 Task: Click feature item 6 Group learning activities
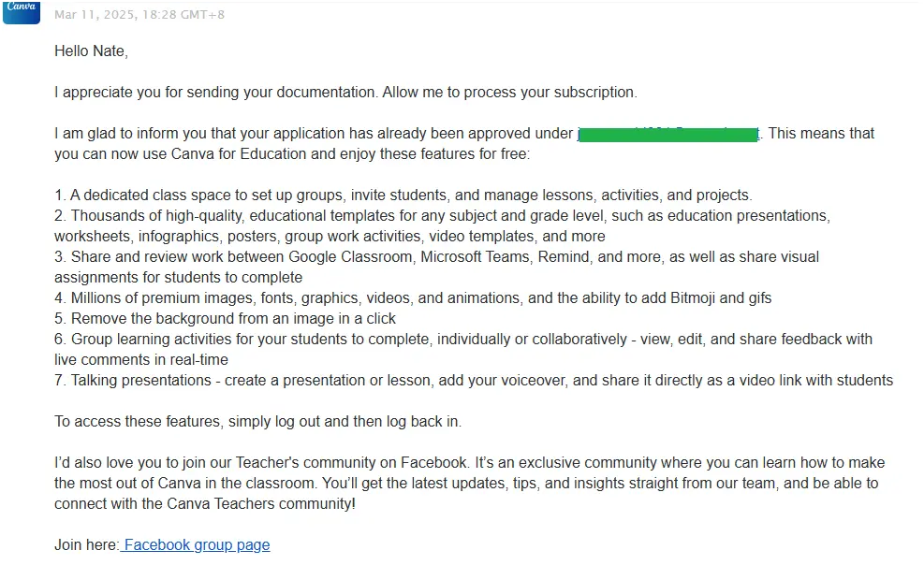463,350
